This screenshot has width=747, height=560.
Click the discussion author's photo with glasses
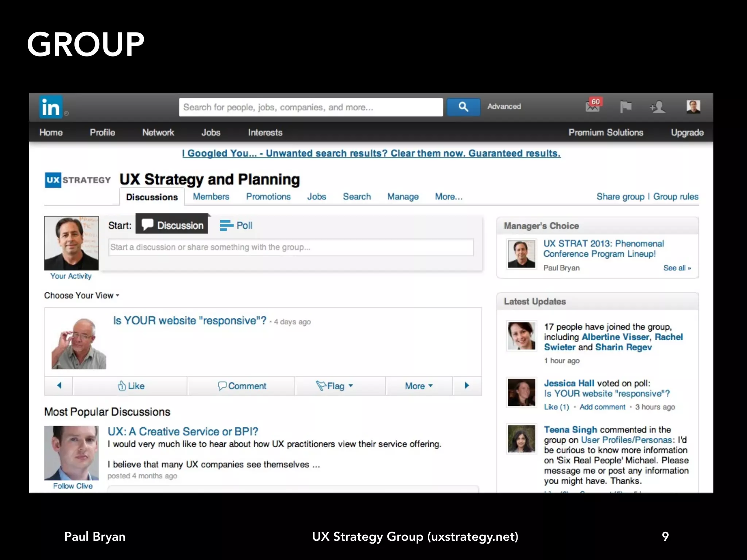click(79, 342)
